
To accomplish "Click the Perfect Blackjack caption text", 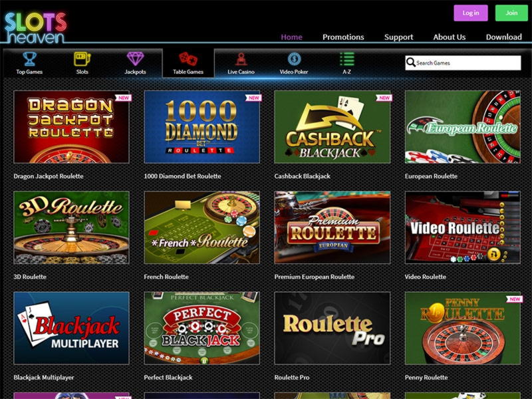I will (168, 377).
